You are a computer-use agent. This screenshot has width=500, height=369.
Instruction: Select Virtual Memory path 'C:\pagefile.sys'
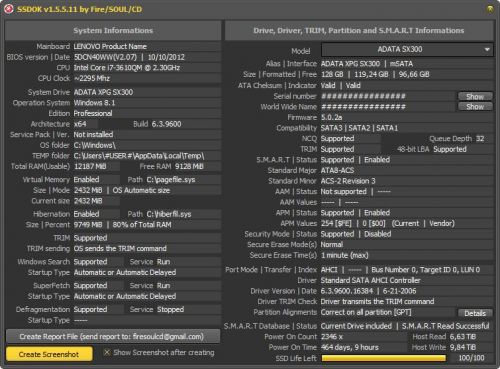click(171, 180)
